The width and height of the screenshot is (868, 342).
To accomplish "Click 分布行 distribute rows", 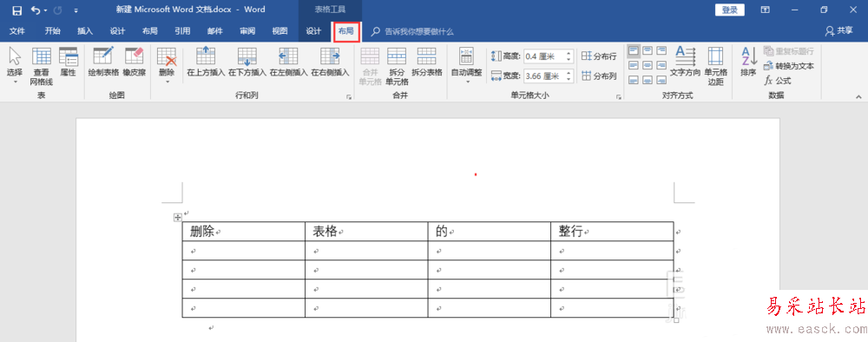I will (599, 56).
